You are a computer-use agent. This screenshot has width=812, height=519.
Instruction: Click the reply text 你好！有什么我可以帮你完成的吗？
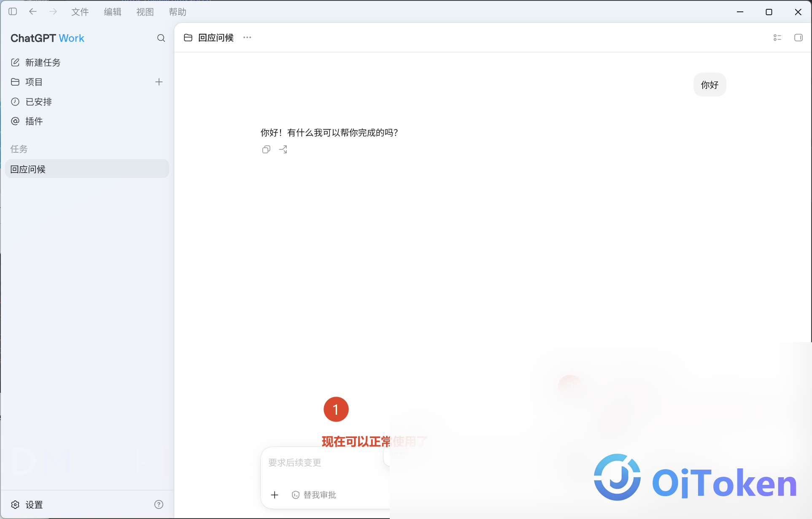pyautogui.click(x=329, y=132)
